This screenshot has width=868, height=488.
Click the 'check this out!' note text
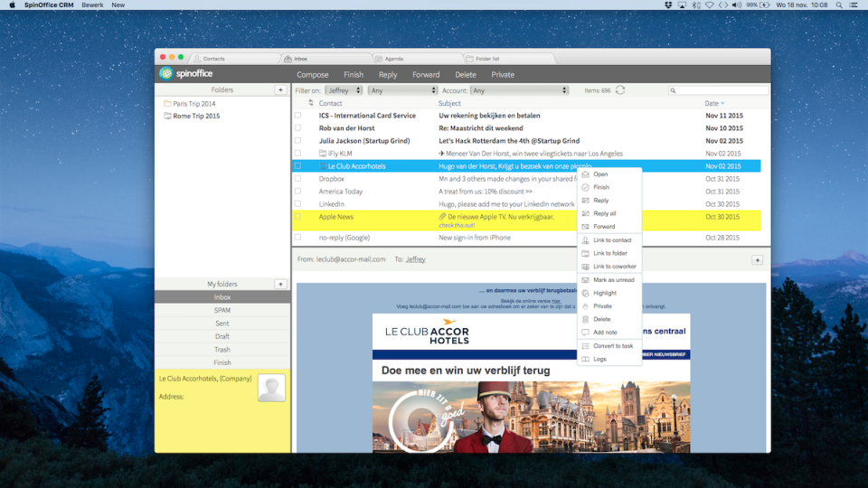coord(457,226)
